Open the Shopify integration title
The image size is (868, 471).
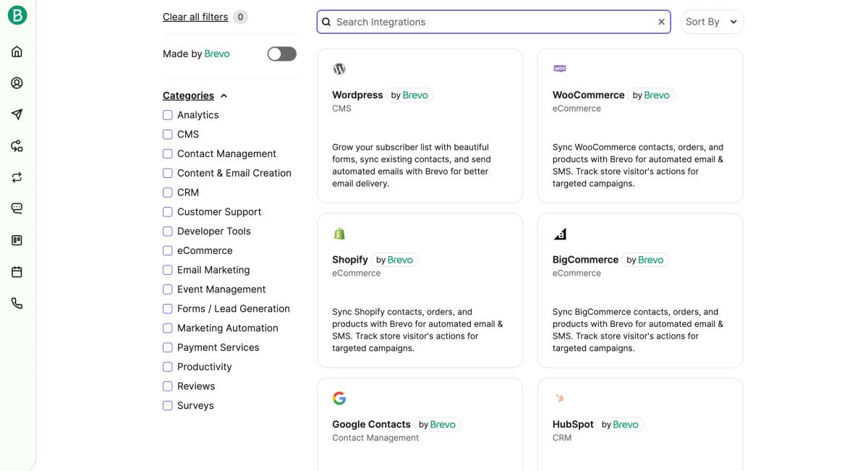tap(350, 260)
